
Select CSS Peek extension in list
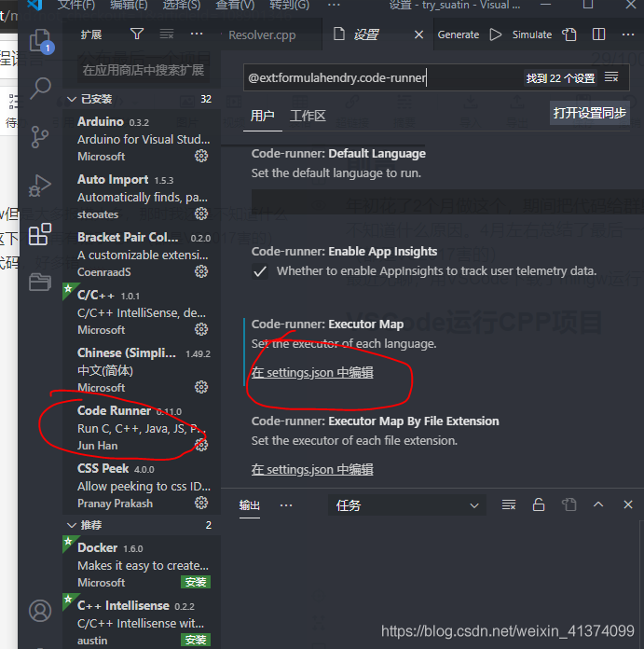(142, 486)
